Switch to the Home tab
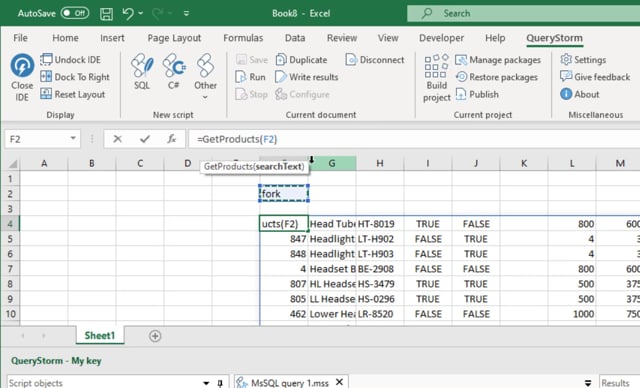The width and height of the screenshot is (640, 388). click(x=65, y=38)
